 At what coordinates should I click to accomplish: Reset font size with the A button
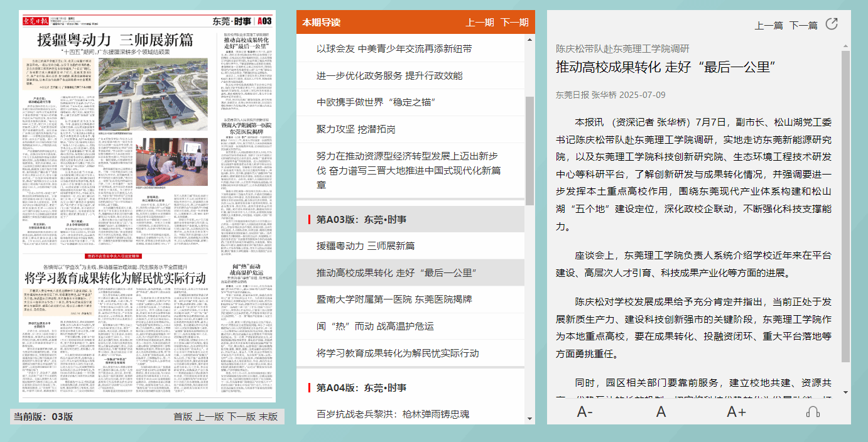661,412
